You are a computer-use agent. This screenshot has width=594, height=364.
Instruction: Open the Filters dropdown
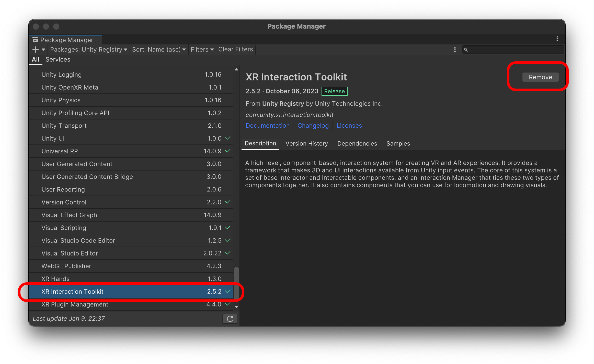202,50
